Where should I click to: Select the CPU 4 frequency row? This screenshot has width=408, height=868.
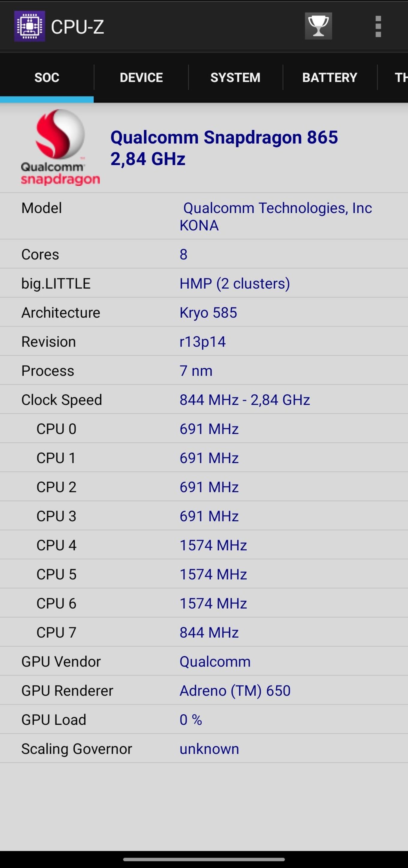(204, 545)
